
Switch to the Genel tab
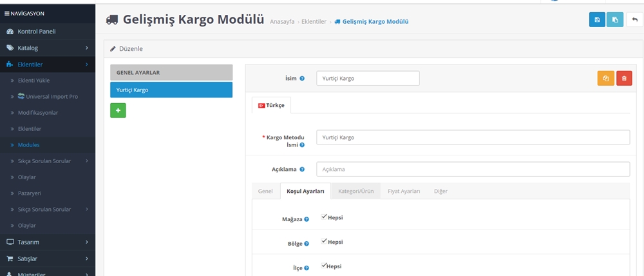265,192
